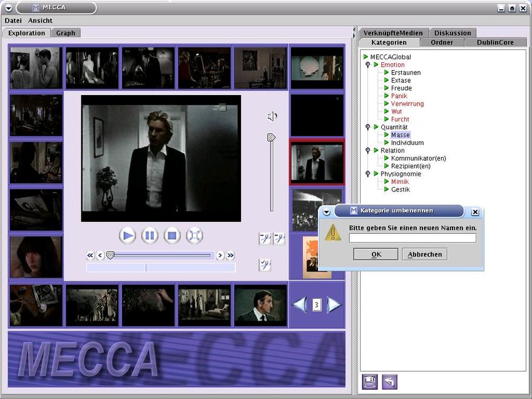Start video playback with the play button
Screen dimensions: 532x399
click(128, 235)
